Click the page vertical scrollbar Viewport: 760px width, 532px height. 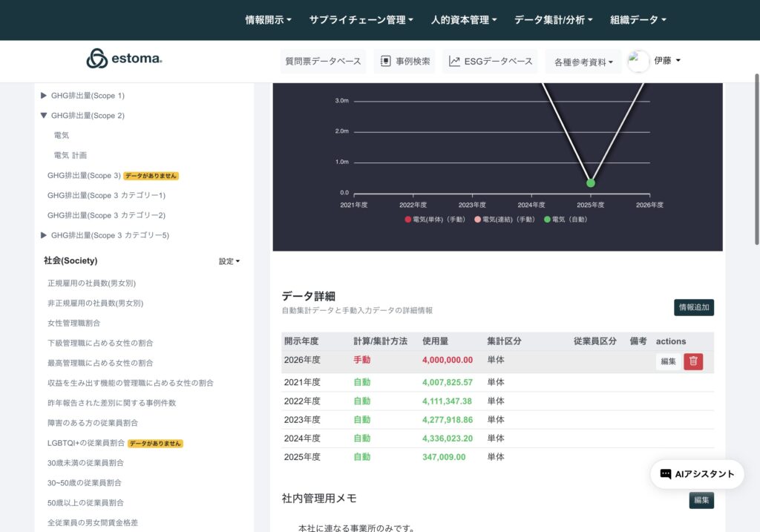pos(756,159)
